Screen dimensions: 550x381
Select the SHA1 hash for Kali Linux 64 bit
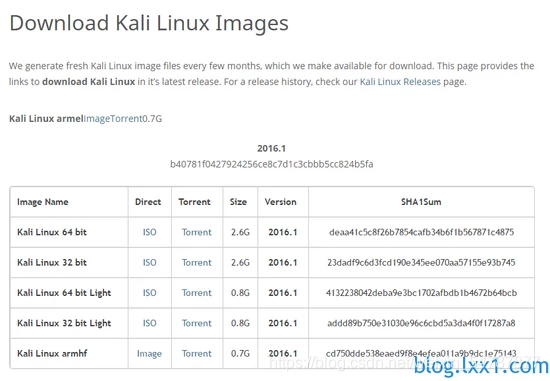click(421, 232)
